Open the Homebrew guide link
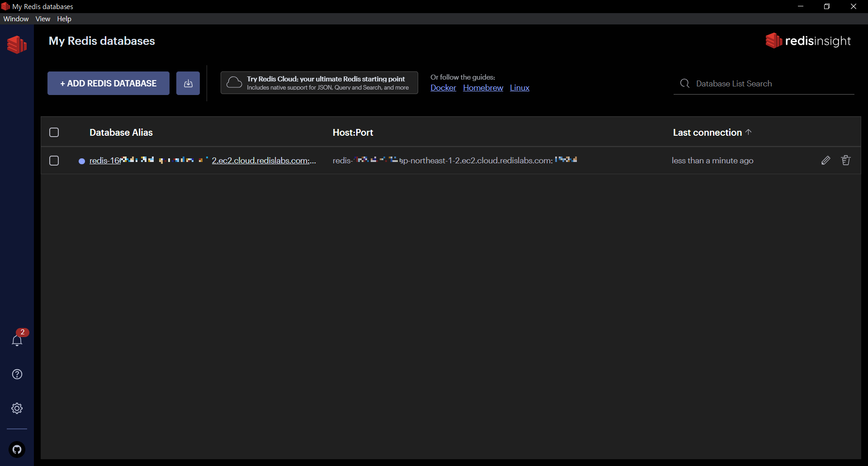The width and height of the screenshot is (868, 466). [483, 88]
